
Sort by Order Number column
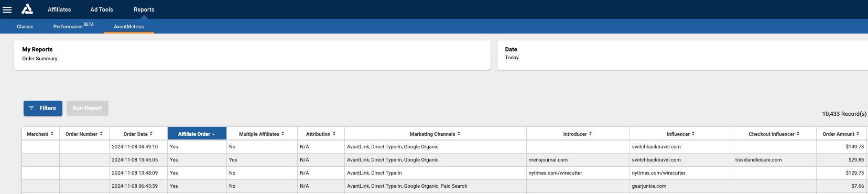84,134
